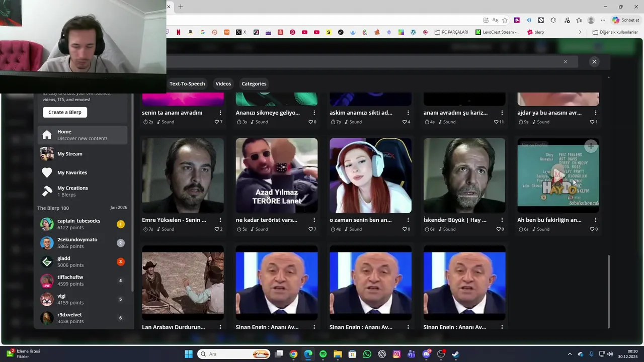Play the Azad Yılmaz TERÖRE Lanet thumbnail
Image resolution: width=644 pixels, height=362 pixels.
point(277,175)
